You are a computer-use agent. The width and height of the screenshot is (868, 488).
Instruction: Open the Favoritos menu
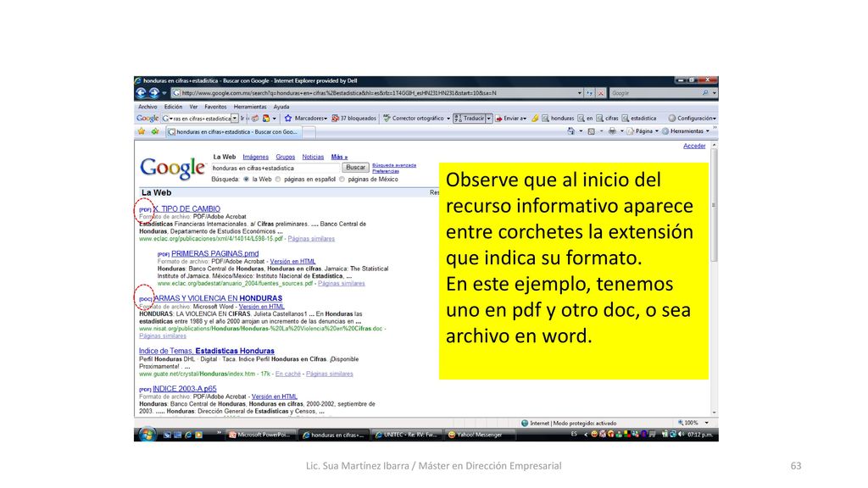(215, 107)
